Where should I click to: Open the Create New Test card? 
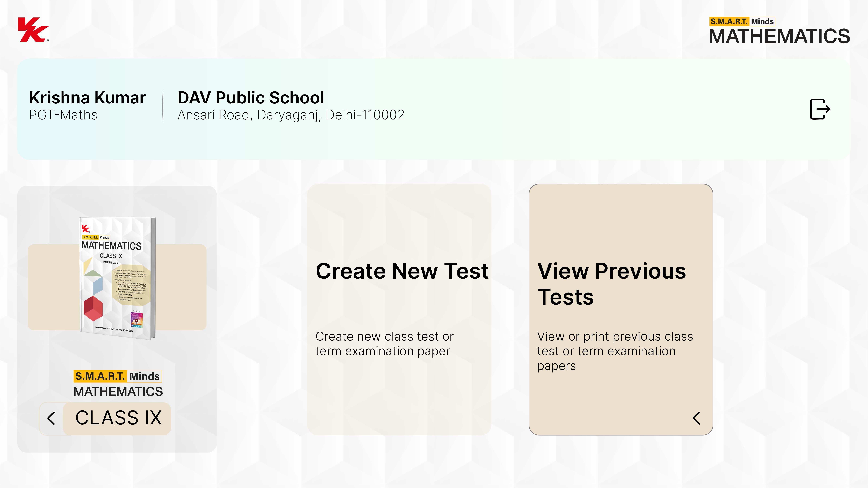(399, 309)
